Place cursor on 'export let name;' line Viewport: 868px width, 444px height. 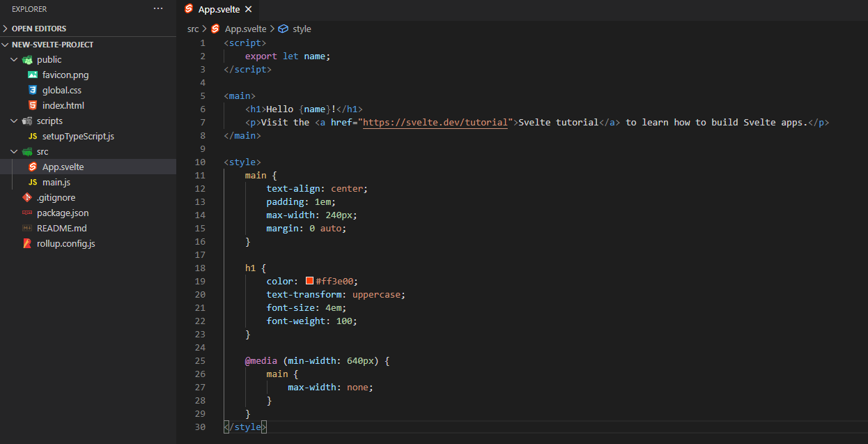(288, 56)
